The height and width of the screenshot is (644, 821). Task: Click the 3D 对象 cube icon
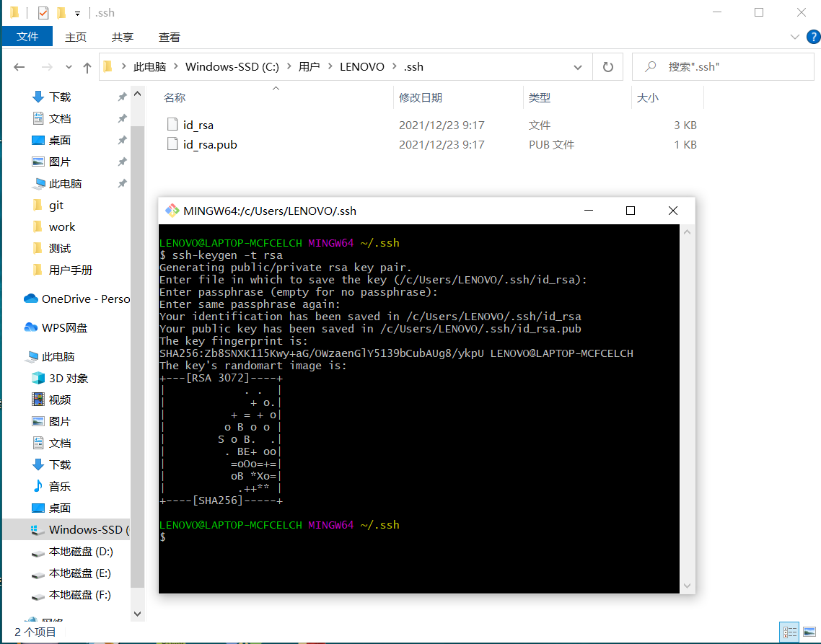click(38, 378)
